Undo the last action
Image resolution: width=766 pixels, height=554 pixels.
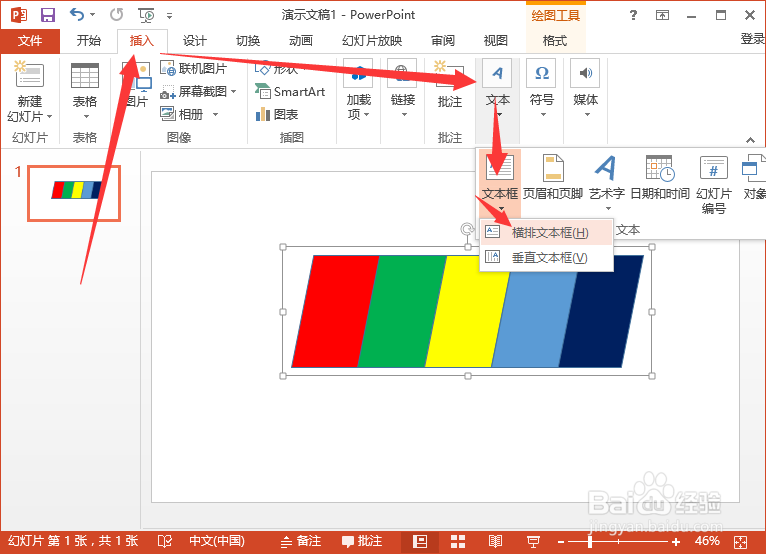[77, 15]
